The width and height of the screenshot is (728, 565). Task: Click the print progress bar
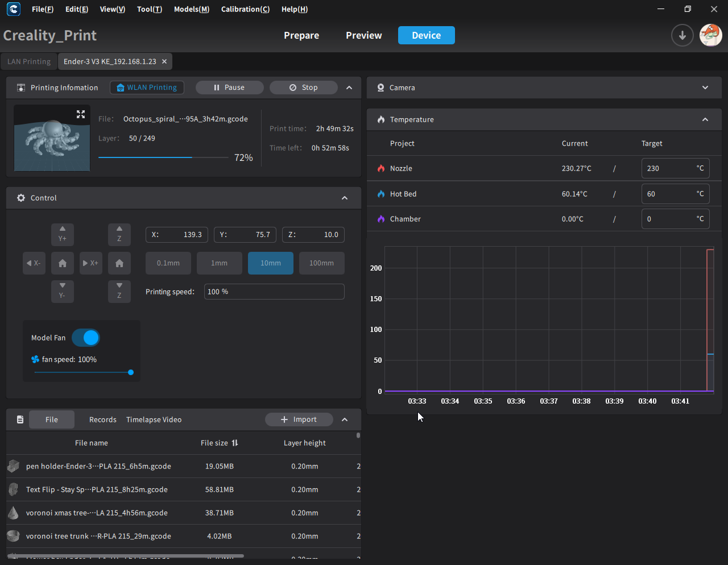click(164, 157)
